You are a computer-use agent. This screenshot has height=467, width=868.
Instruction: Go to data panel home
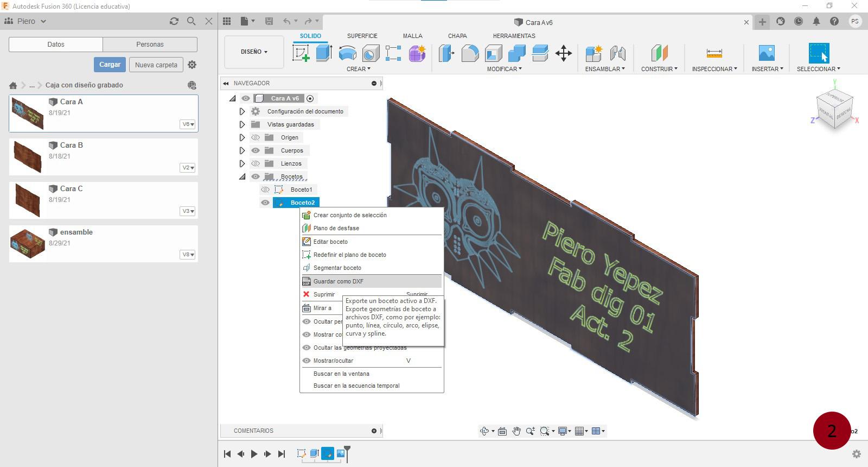tap(13, 85)
